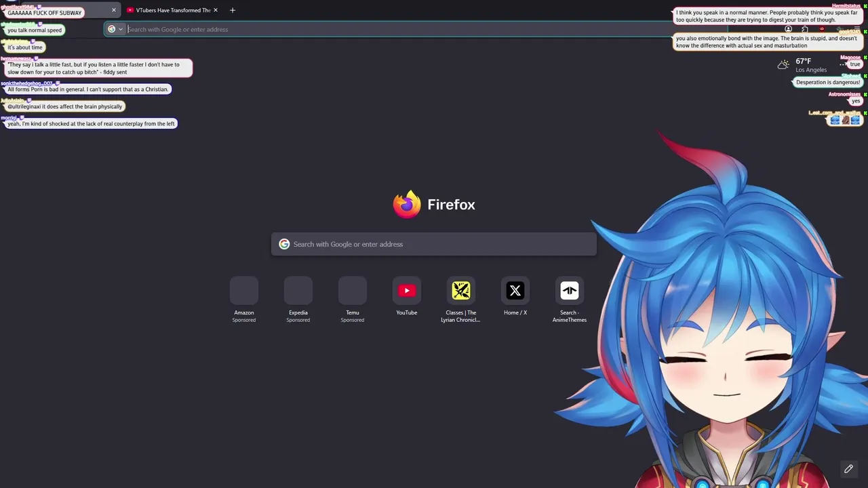Click the pencil customize icon
The height and width of the screenshot is (488, 868).
coord(848,468)
